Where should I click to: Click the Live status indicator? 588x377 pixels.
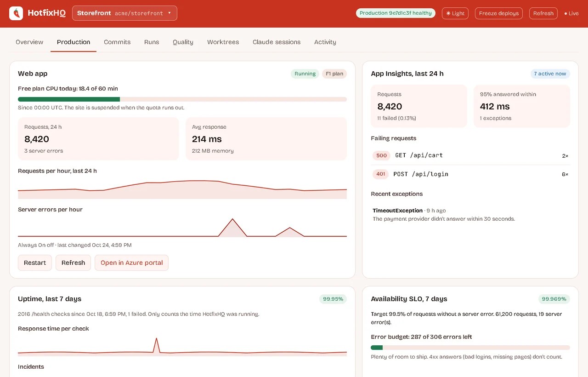point(571,13)
